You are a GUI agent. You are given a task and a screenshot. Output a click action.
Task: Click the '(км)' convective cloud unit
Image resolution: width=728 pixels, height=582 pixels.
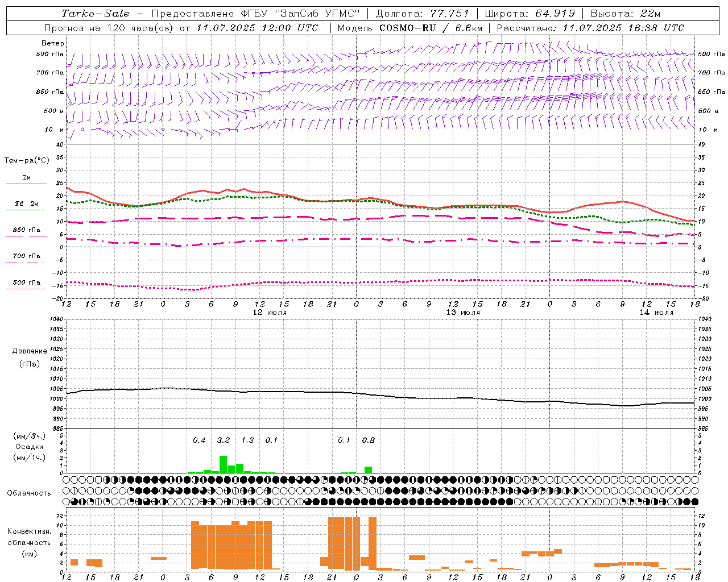pyautogui.click(x=29, y=554)
